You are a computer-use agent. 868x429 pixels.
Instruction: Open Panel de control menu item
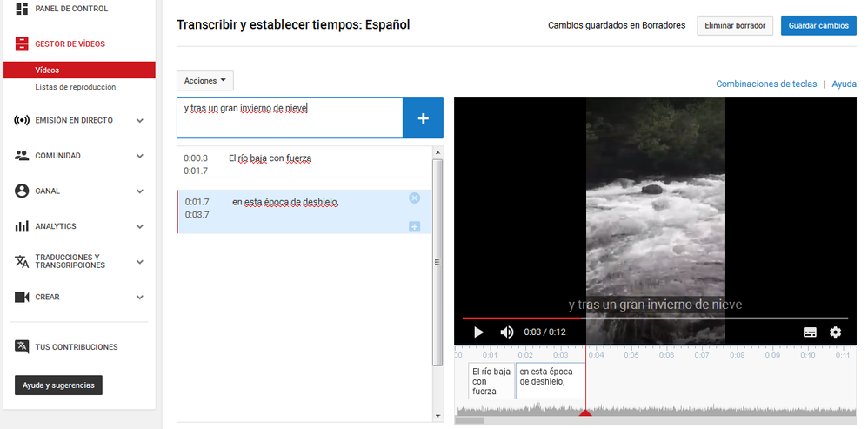click(x=71, y=9)
